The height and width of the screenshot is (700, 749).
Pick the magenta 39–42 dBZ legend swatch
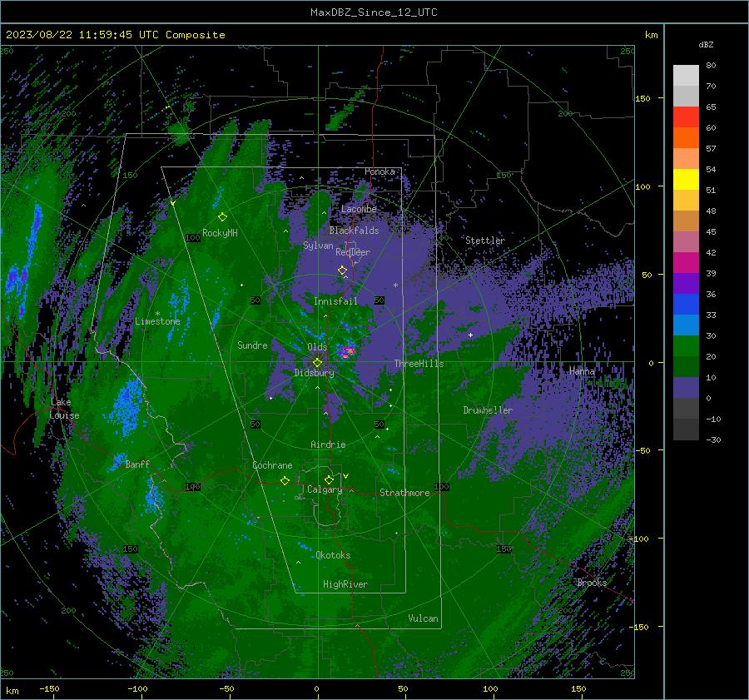pos(686,263)
